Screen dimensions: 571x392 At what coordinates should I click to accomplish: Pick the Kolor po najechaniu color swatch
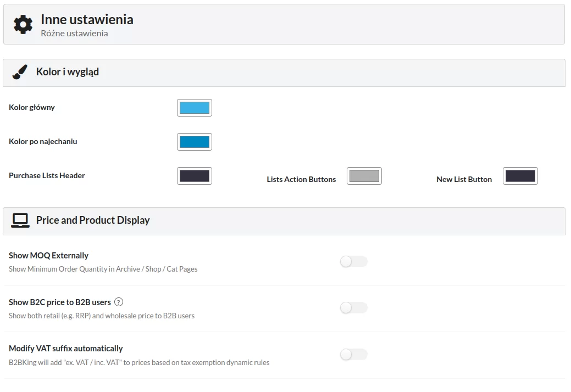click(x=195, y=142)
